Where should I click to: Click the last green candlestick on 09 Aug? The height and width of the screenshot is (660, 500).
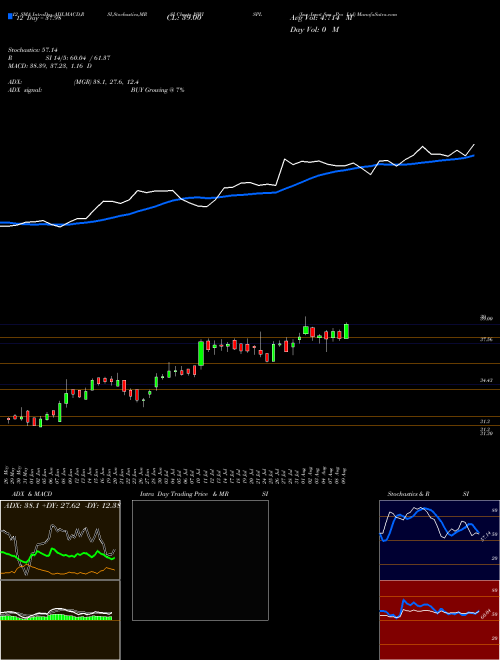coord(346,331)
